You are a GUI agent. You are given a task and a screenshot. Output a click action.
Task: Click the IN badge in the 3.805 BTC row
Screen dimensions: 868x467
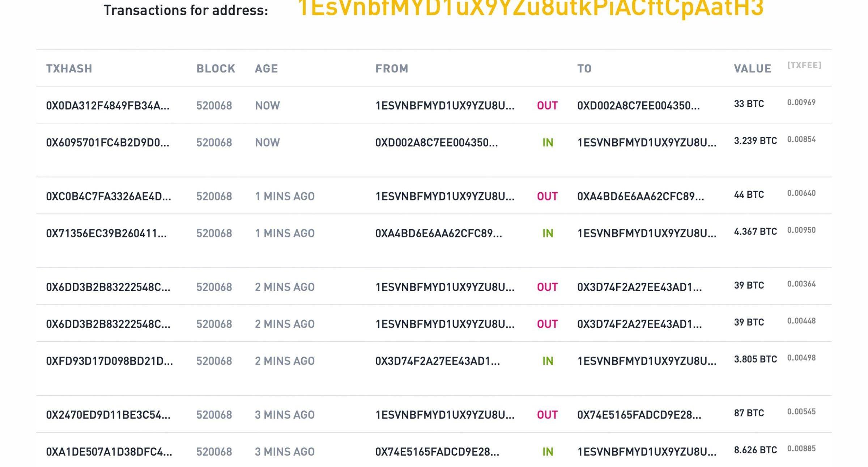click(548, 361)
